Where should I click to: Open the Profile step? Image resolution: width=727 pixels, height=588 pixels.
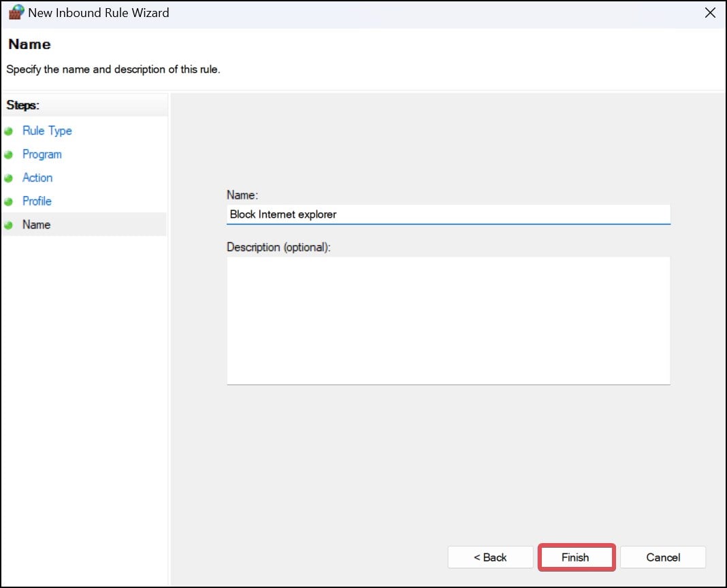click(37, 201)
